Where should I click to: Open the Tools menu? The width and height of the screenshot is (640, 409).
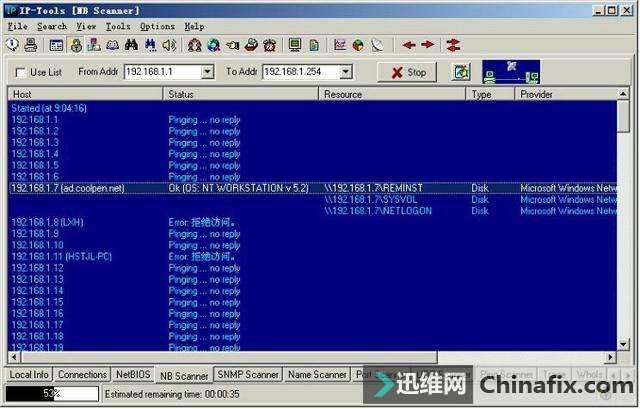(x=118, y=26)
